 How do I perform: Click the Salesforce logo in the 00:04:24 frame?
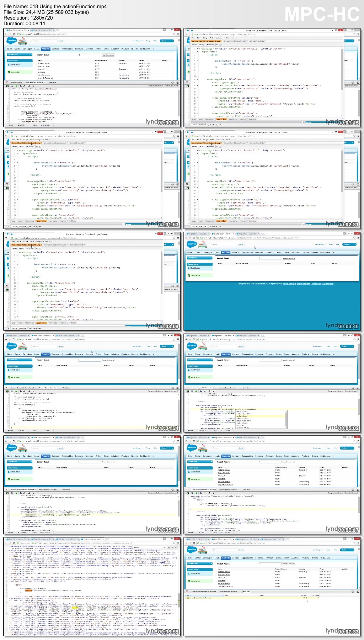tap(12, 346)
